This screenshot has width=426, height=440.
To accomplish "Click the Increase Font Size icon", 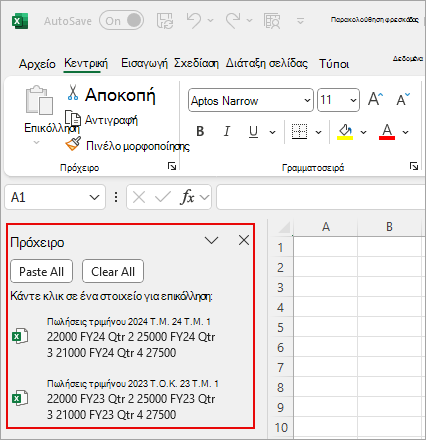I will tap(376, 99).
